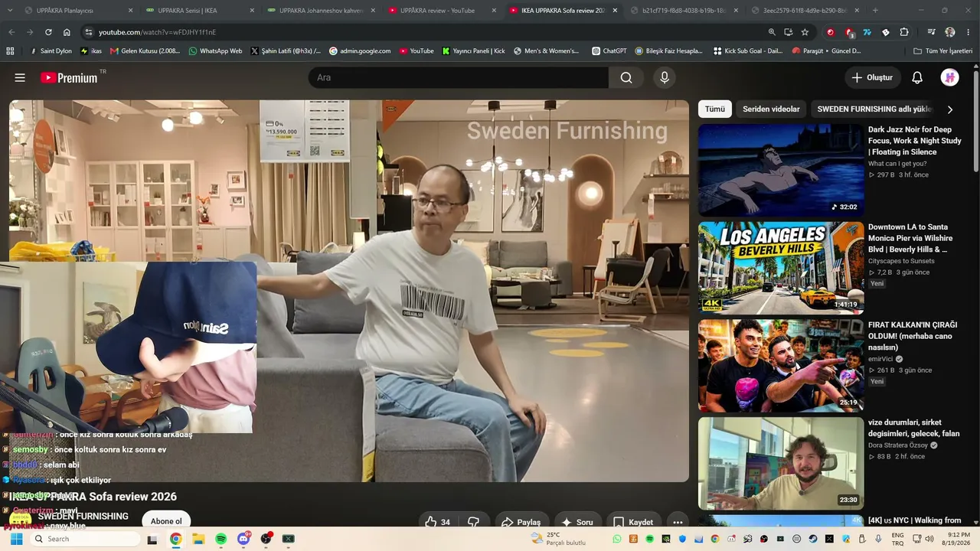Open the taskbar clock showing 9:12 PM
This screenshot has height=551, width=980.
[959, 539]
